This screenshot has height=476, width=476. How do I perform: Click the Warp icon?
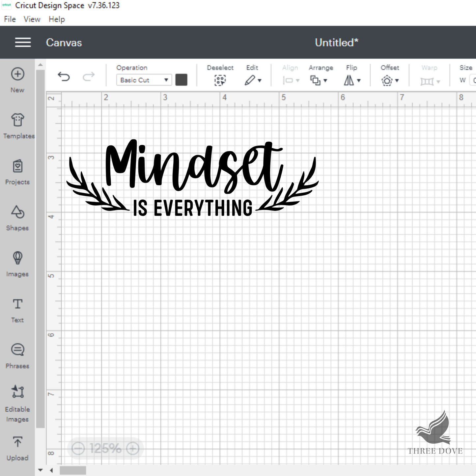point(427,81)
